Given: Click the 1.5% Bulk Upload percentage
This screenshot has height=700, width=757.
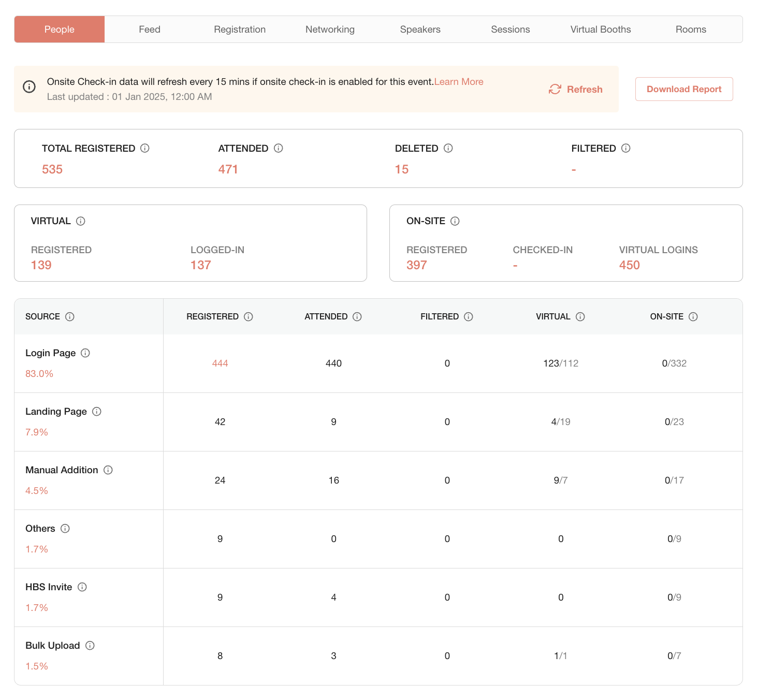Looking at the screenshot, I should click(x=37, y=666).
